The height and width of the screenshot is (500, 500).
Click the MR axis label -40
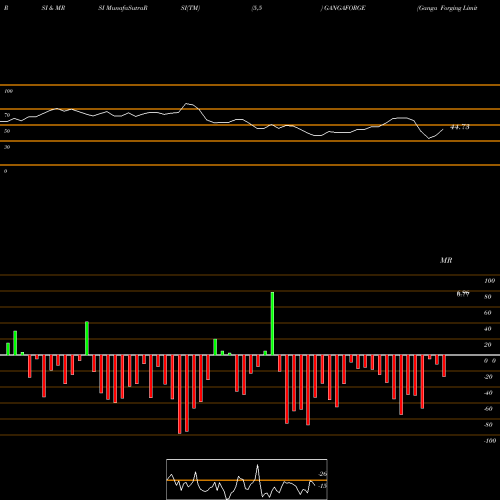[488, 393]
